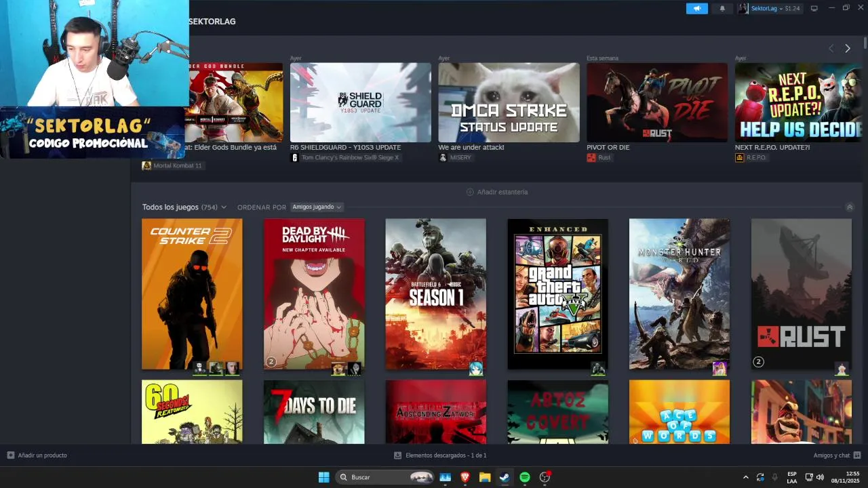
Task: Open the PIVOT OR DIE news thumbnail
Action: [657, 102]
